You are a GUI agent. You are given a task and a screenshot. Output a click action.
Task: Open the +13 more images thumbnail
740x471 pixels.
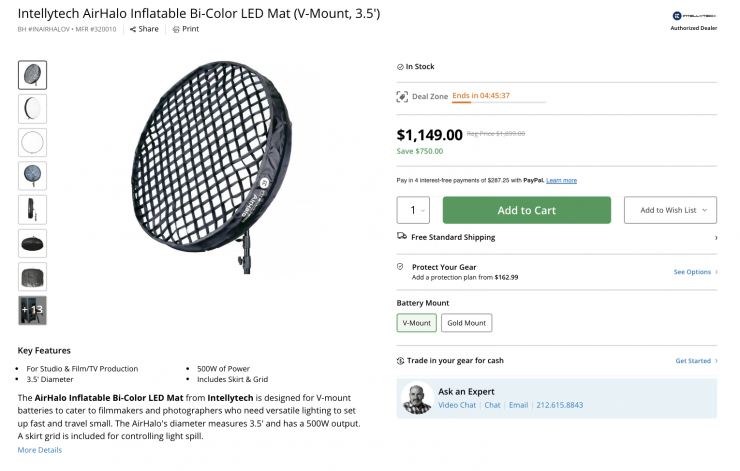(x=32, y=310)
